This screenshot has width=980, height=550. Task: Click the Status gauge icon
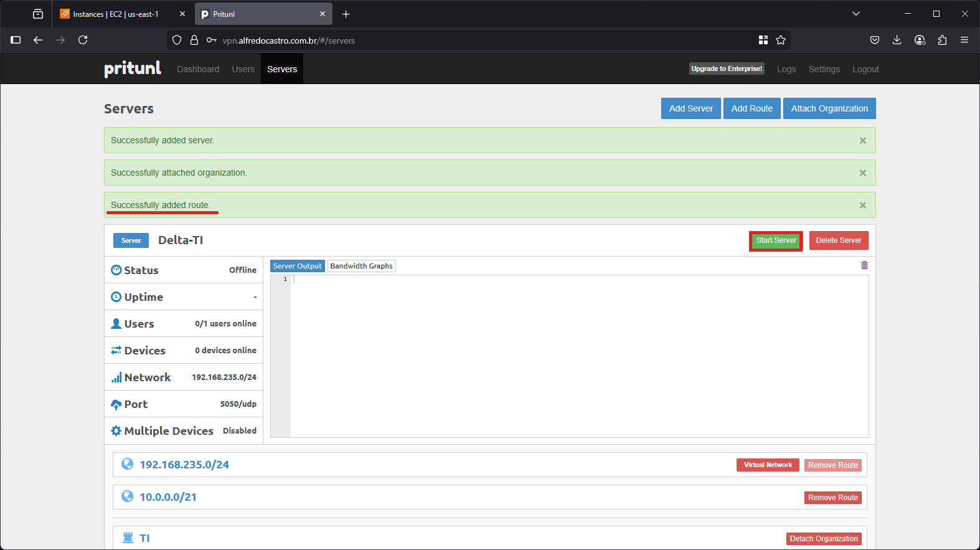click(x=116, y=270)
